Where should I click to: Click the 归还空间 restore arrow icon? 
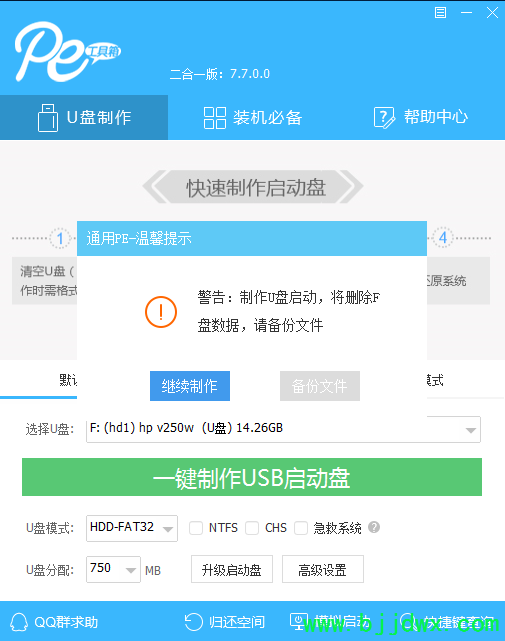193,622
